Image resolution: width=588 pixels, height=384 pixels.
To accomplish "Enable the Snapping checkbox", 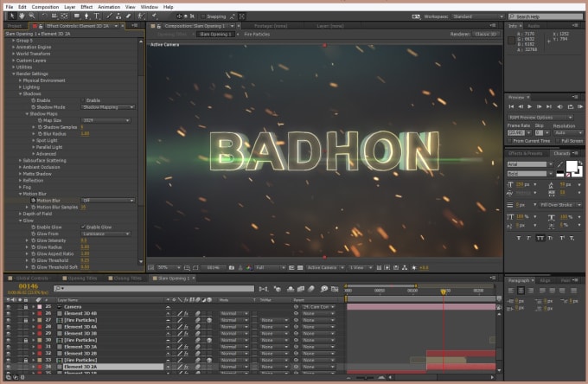I will [203, 16].
